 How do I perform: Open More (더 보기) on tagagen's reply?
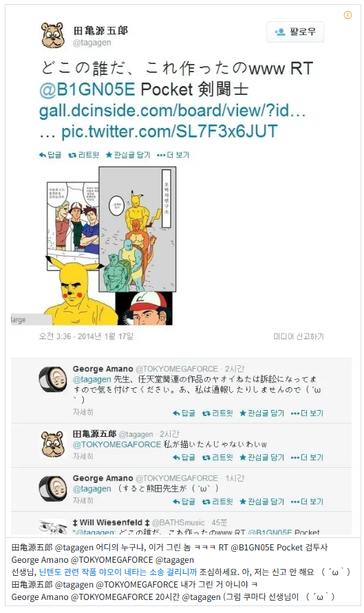(x=307, y=457)
